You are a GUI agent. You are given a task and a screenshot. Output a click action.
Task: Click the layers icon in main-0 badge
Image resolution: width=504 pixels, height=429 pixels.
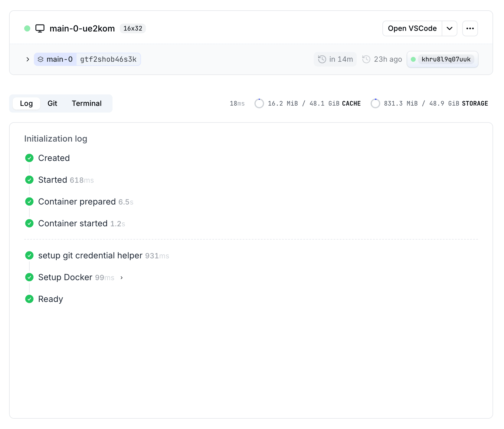41,59
